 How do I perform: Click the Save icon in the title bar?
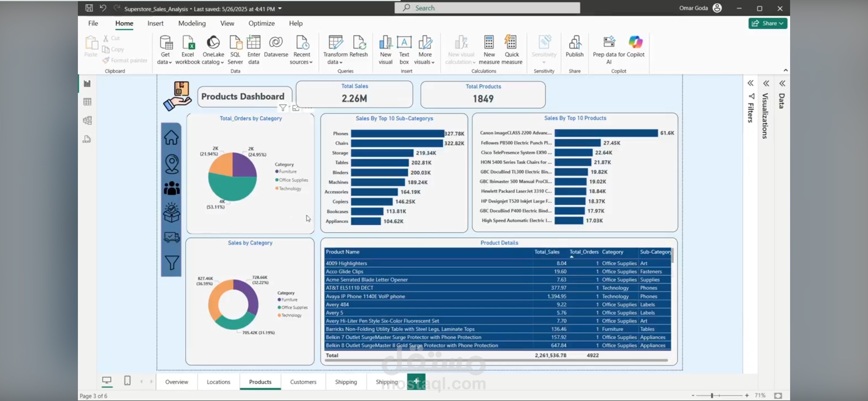pyautogui.click(x=89, y=8)
